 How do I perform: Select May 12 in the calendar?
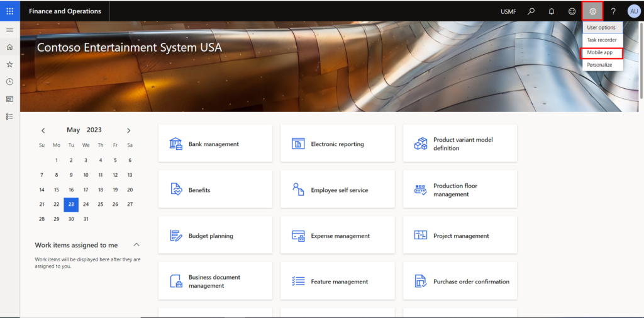(x=115, y=175)
